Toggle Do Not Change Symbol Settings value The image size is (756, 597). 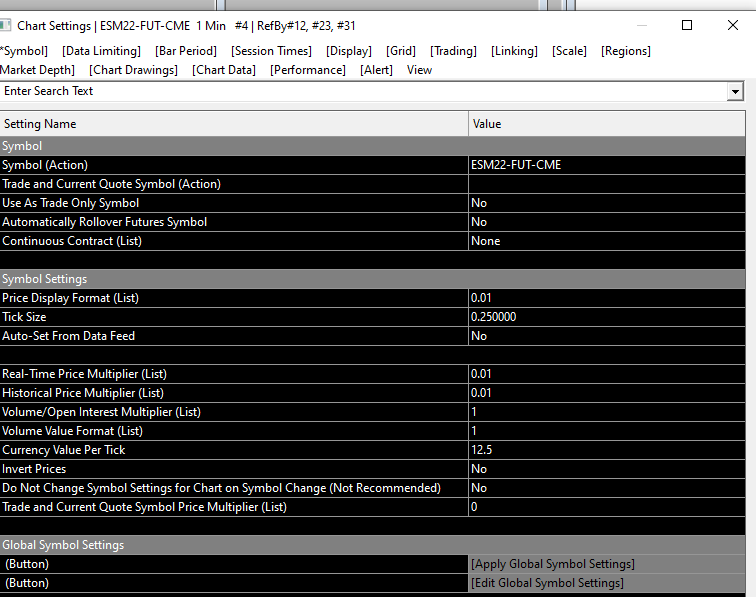point(607,488)
